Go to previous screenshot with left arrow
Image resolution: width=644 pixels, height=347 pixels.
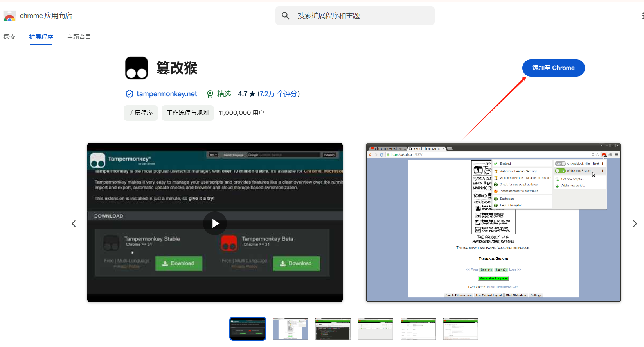point(74,224)
